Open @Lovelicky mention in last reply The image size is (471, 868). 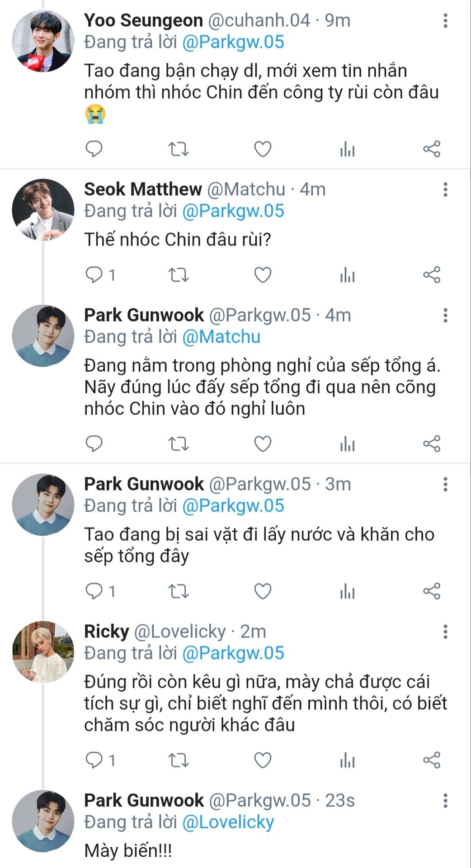[228, 822]
